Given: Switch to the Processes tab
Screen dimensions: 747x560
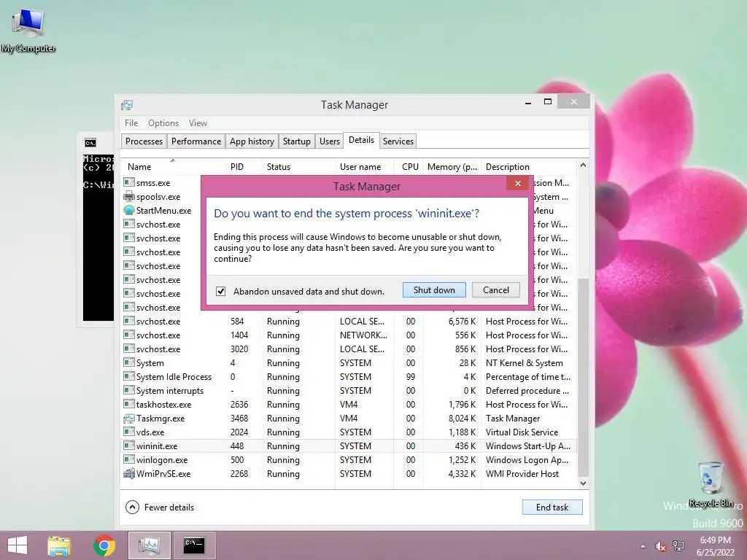Looking at the screenshot, I should coord(144,141).
